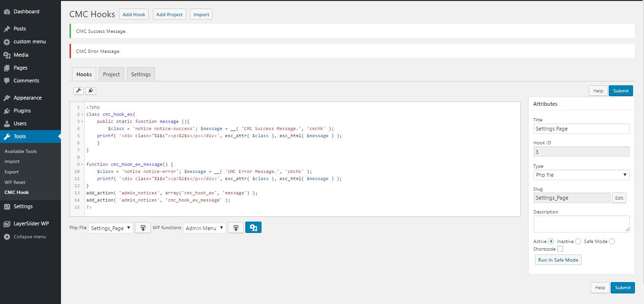This screenshot has width=644, height=304.
Task: Select the Active radio button
Action: click(551, 242)
